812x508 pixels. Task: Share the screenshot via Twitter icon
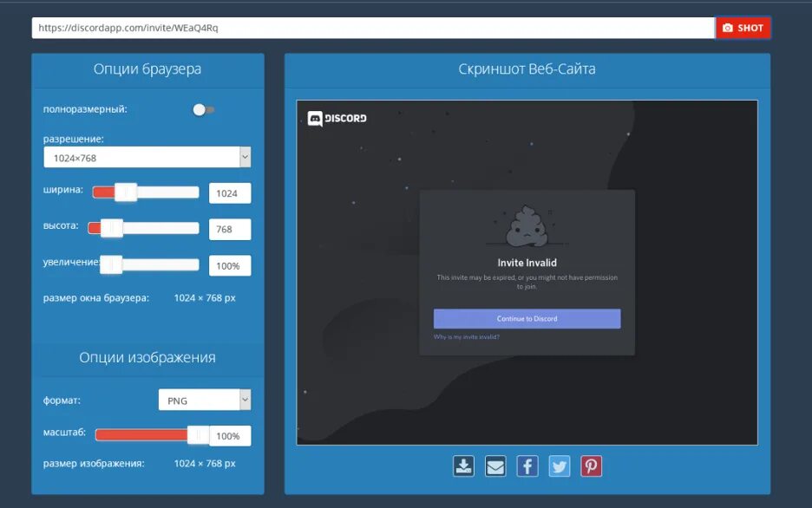click(560, 466)
